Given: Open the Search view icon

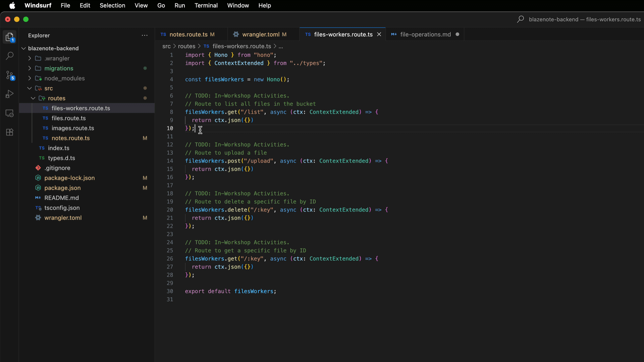Looking at the screenshot, I should pos(9,56).
